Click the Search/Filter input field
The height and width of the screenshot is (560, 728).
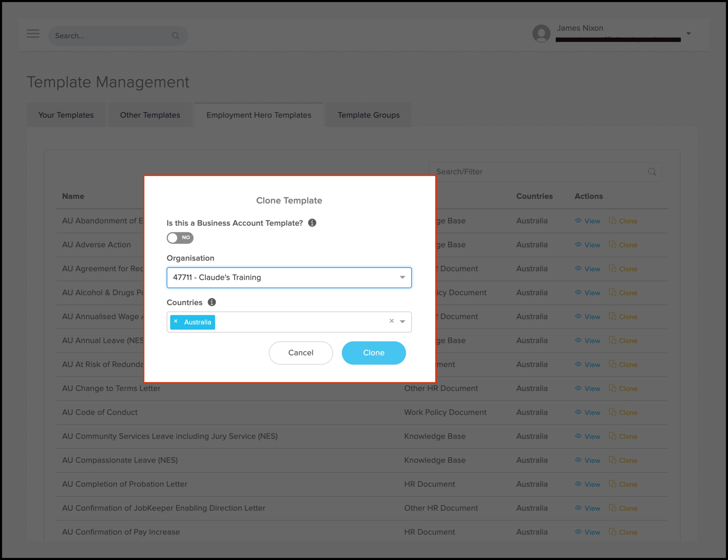[x=540, y=172]
